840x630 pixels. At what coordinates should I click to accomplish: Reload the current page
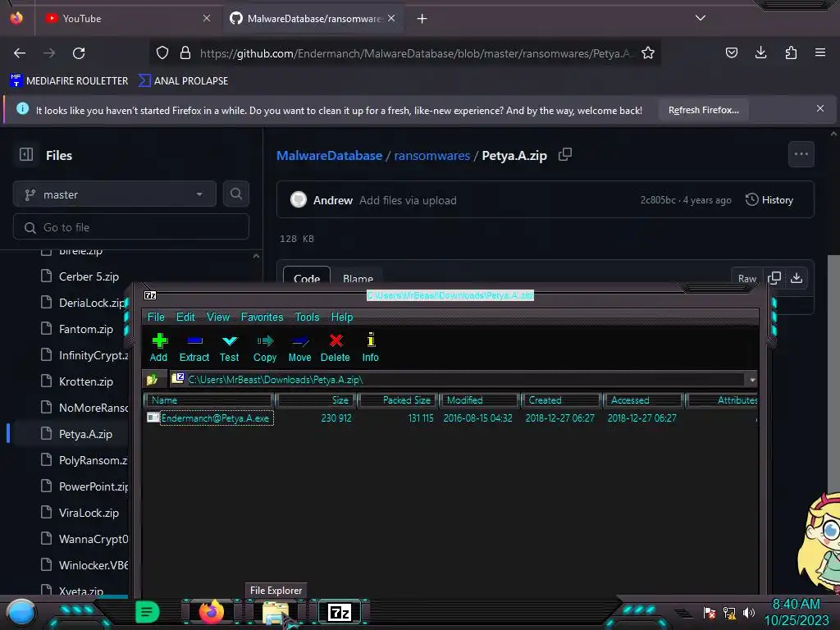(79, 53)
